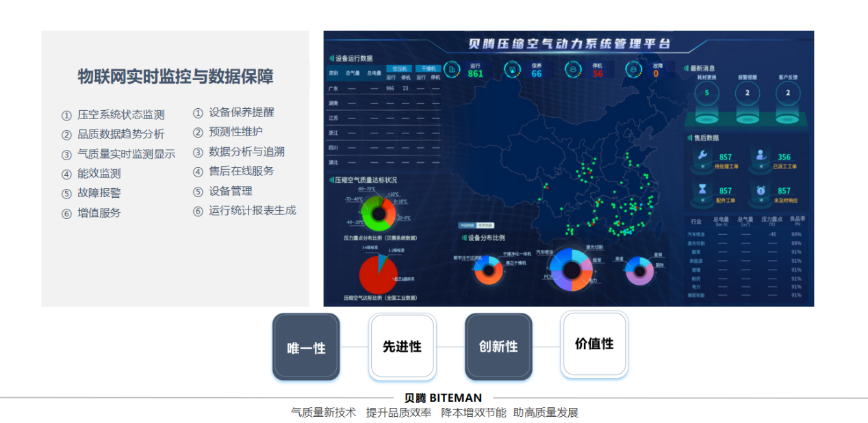Click the 创新性 button
The height and width of the screenshot is (423, 868).
[498, 346]
